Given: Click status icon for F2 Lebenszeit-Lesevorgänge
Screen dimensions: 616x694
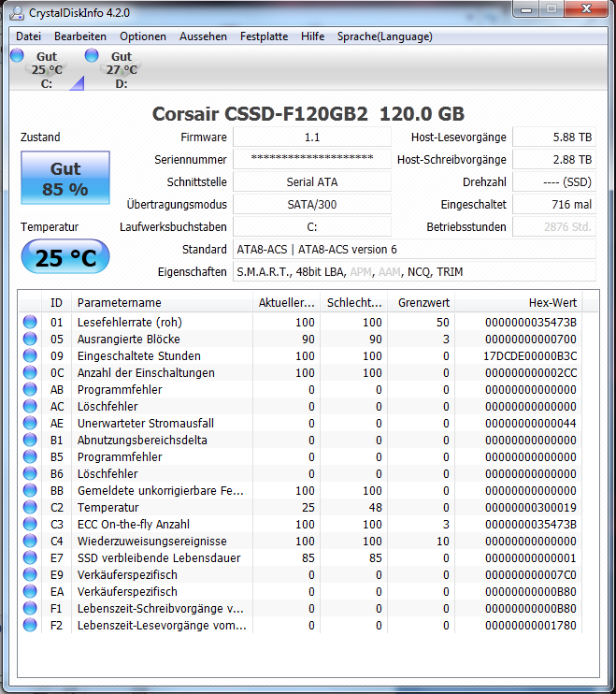Looking at the screenshot, I should click(x=30, y=625).
